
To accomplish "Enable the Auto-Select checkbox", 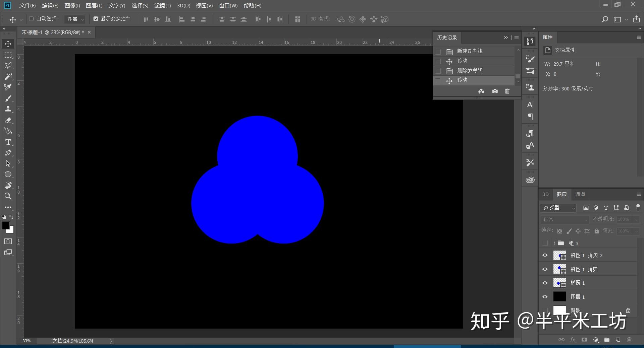I will click(x=31, y=19).
